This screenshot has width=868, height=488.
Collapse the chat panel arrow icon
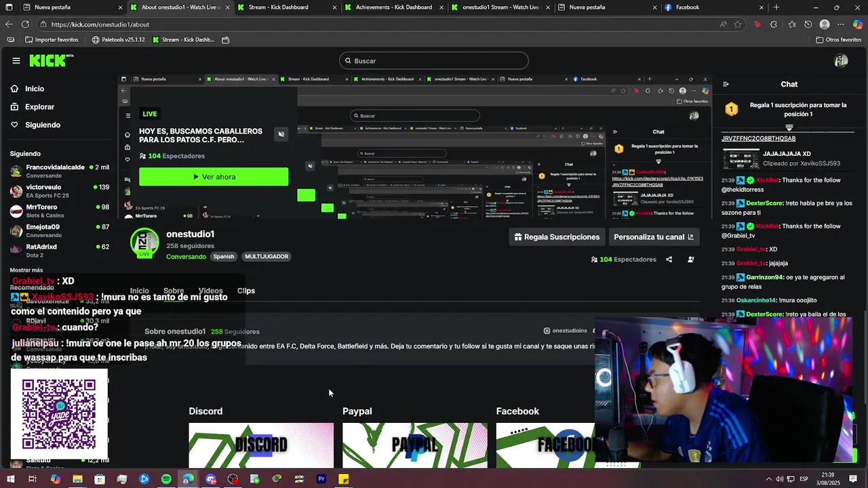pyautogui.click(x=726, y=85)
